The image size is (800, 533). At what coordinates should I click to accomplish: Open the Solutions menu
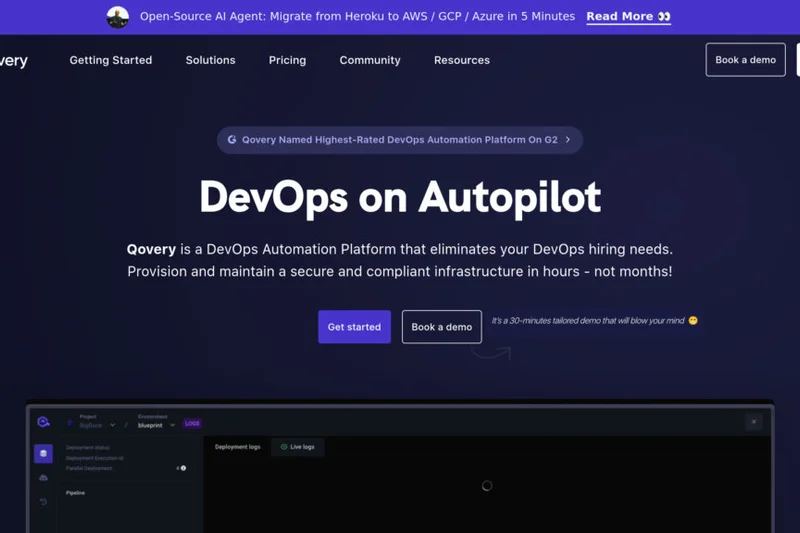210,60
